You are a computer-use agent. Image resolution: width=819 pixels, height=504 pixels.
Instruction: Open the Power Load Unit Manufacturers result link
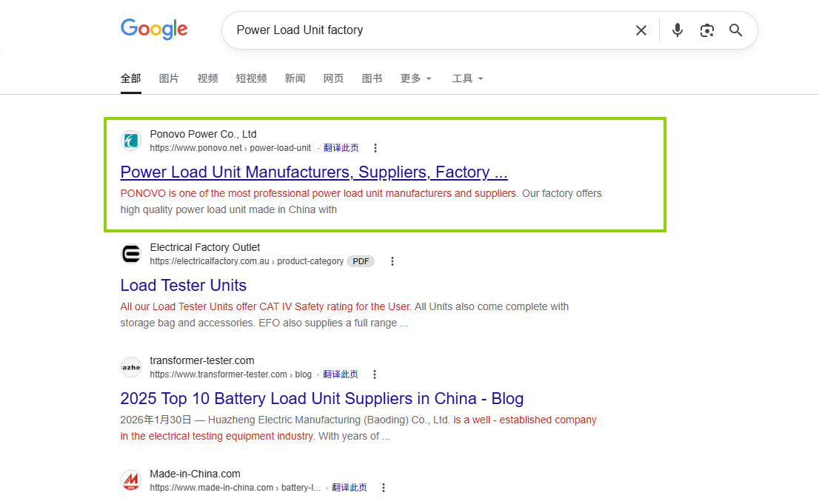point(314,172)
